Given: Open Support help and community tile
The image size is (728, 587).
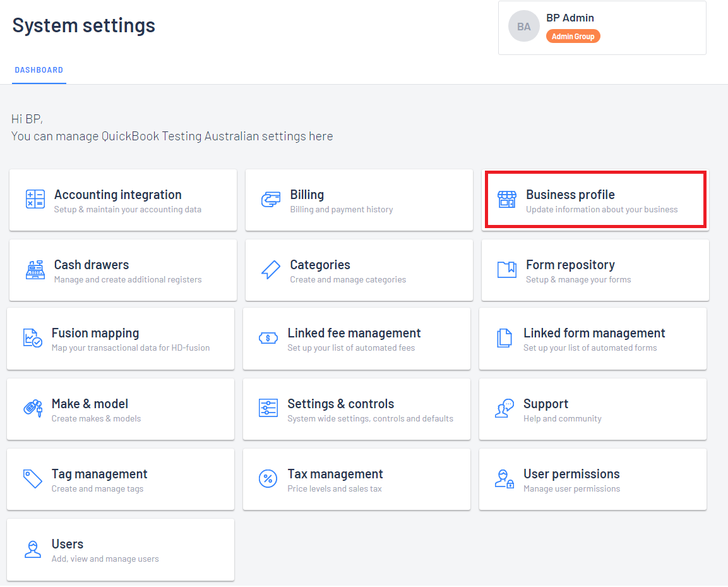Looking at the screenshot, I should tap(592, 409).
